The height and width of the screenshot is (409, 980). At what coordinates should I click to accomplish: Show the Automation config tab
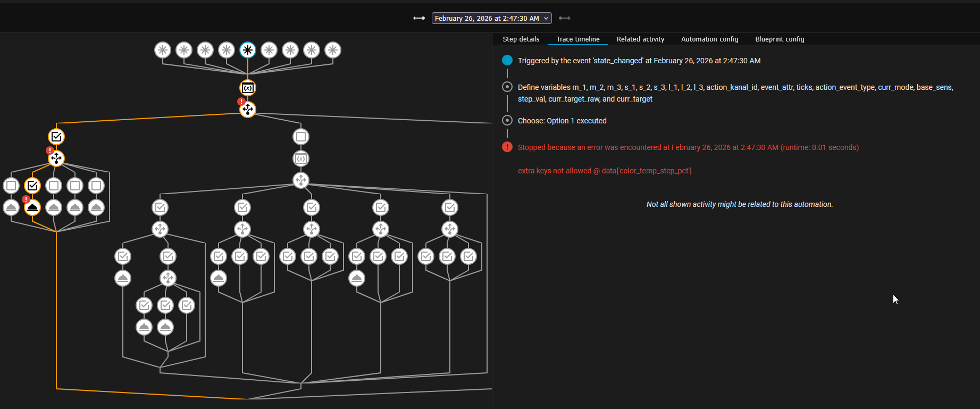pos(710,39)
